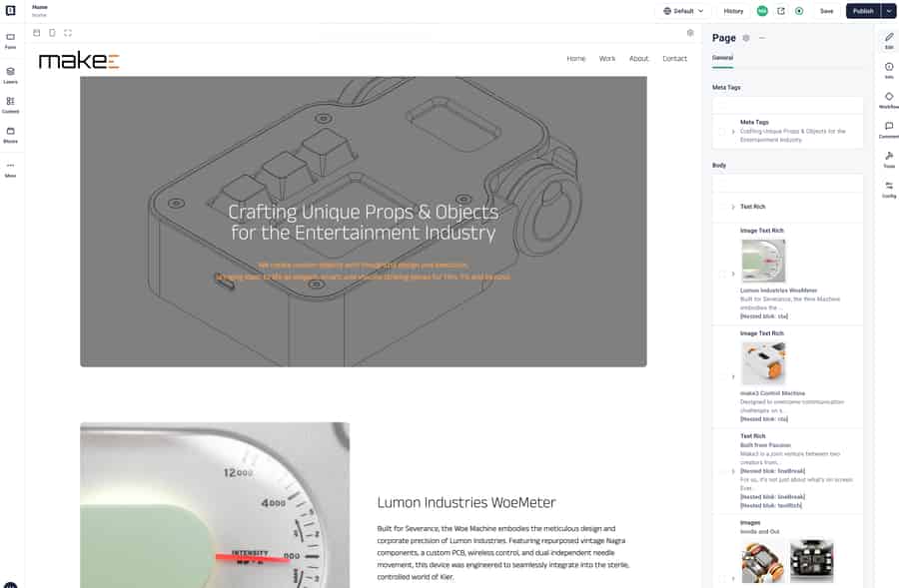Open the Tools panel
The height and width of the screenshot is (588, 899).
[x=888, y=159]
